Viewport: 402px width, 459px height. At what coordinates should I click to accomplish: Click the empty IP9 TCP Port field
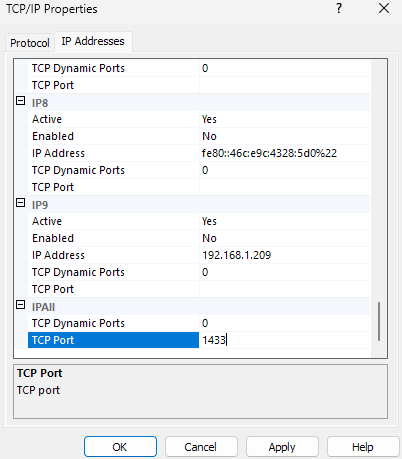tap(285, 289)
